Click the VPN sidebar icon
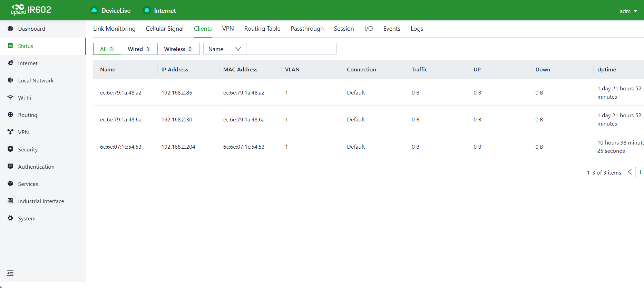 (10, 132)
